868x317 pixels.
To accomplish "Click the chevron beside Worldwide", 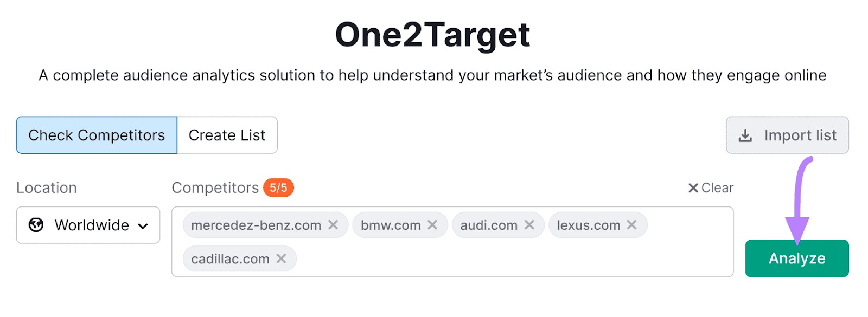I will [x=142, y=225].
